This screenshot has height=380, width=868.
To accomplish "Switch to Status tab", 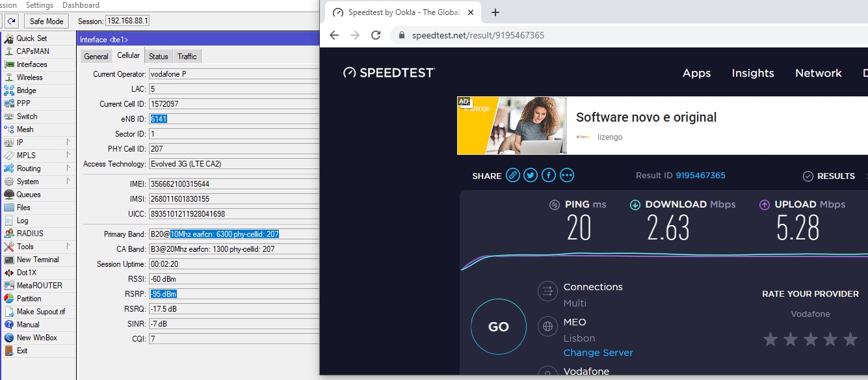I will point(158,57).
